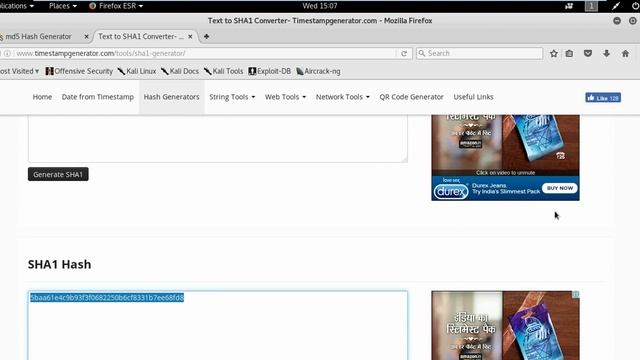This screenshot has height=360, width=640.
Task: Go to the Firefox home page icon
Action: [x=625, y=53]
